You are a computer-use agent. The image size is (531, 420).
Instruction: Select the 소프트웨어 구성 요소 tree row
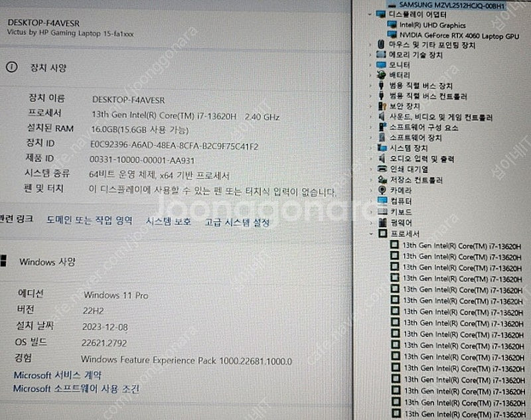[x=424, y=127]
